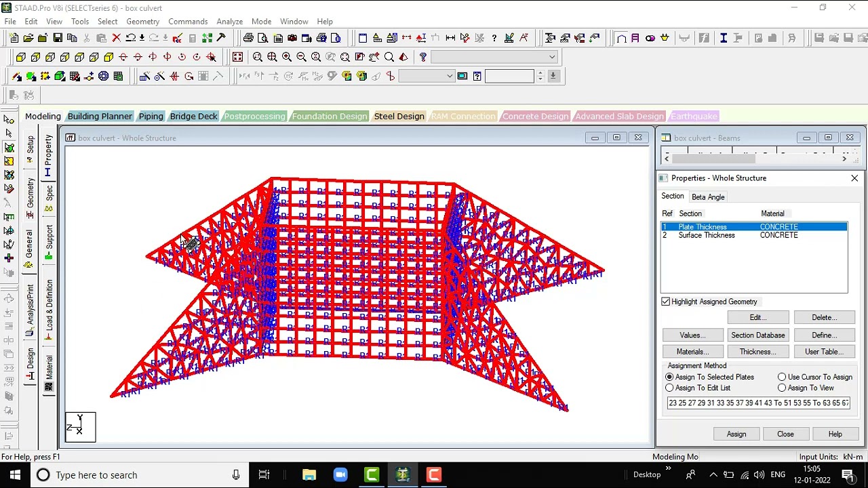The height and width of the screenshot is (488, 868).
Task: Click the Define... button
Action: (824, 335)
